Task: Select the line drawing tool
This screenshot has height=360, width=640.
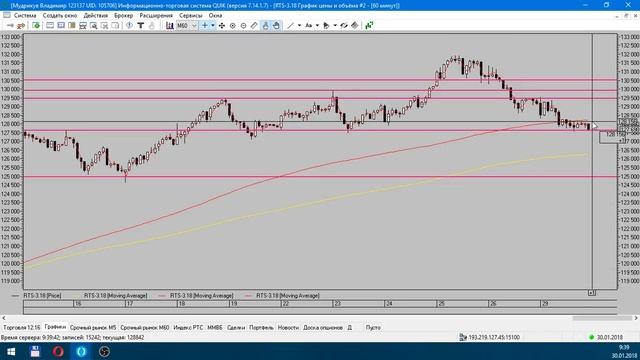Action: pyautogui.click(x=290, y=26)
